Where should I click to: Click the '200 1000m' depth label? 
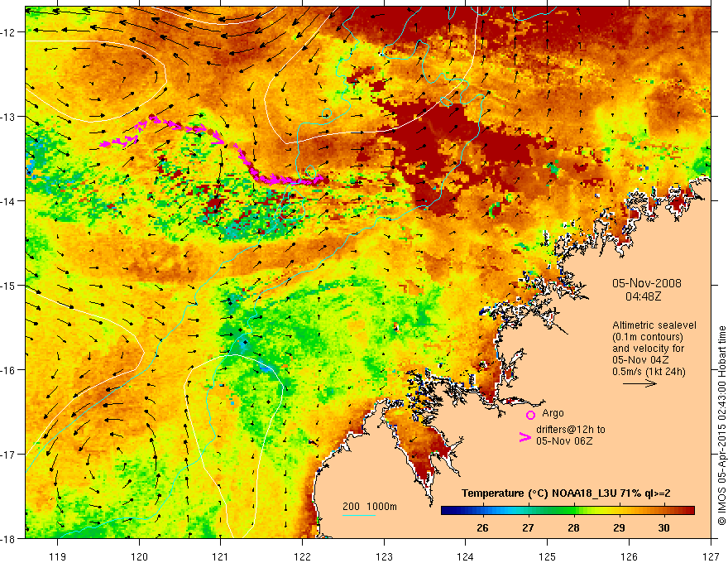pos(370,507)
